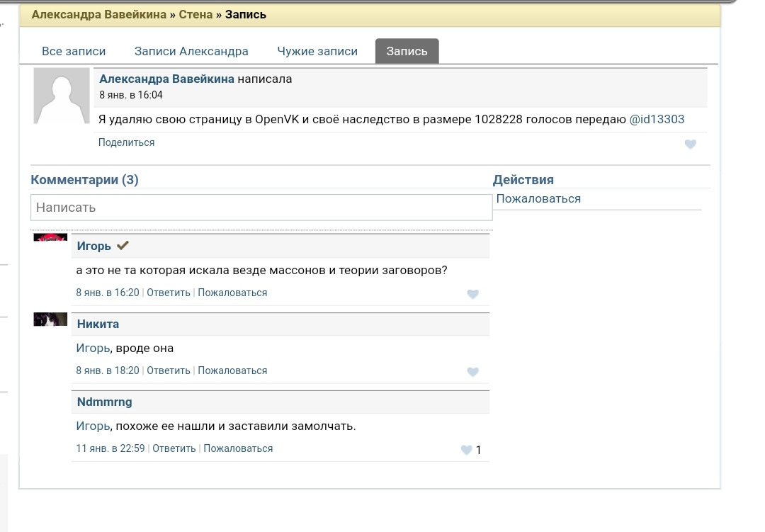The width and height of the screenshot is (765, 532).
Task: Click Поделиться under the post
Action: point(126,142)
